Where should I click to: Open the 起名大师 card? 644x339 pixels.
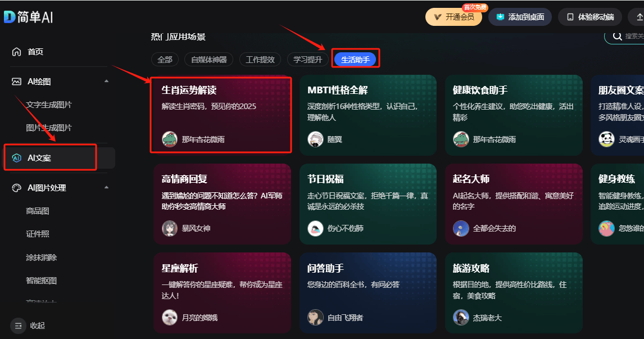(x=514, y=204)
